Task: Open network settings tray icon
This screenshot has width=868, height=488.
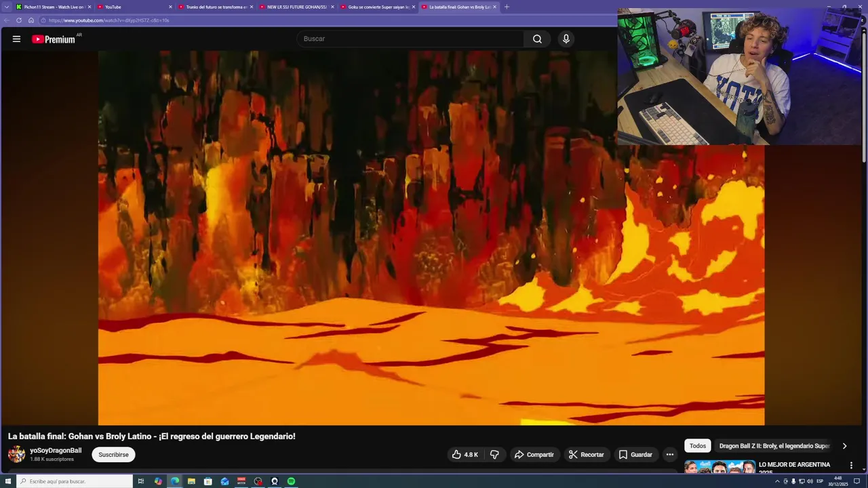Action: tap(802, 481)
